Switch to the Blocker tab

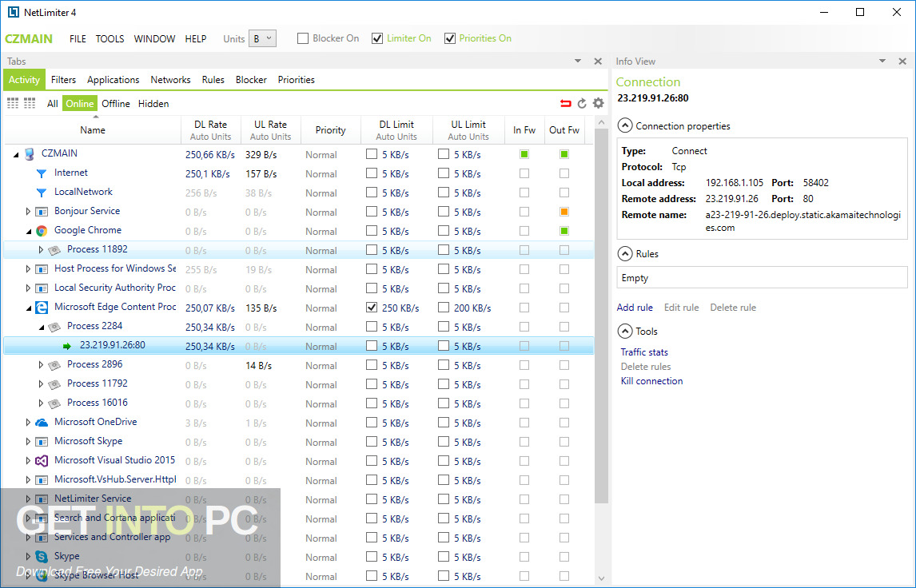tap(251, 80)
